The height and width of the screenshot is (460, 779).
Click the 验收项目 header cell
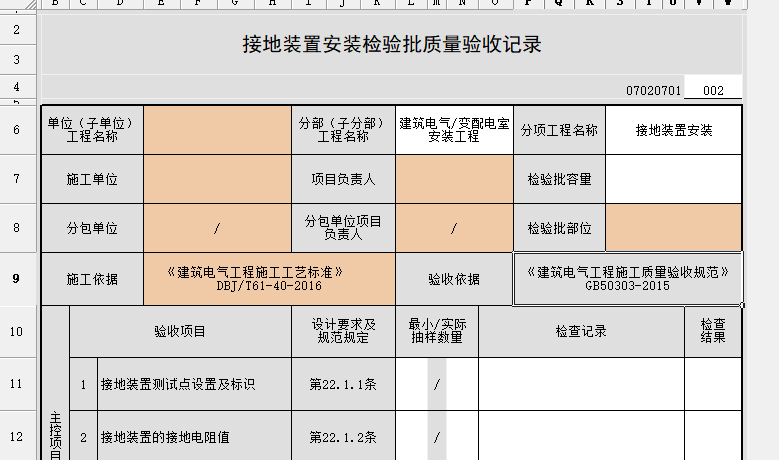[180, 331]
